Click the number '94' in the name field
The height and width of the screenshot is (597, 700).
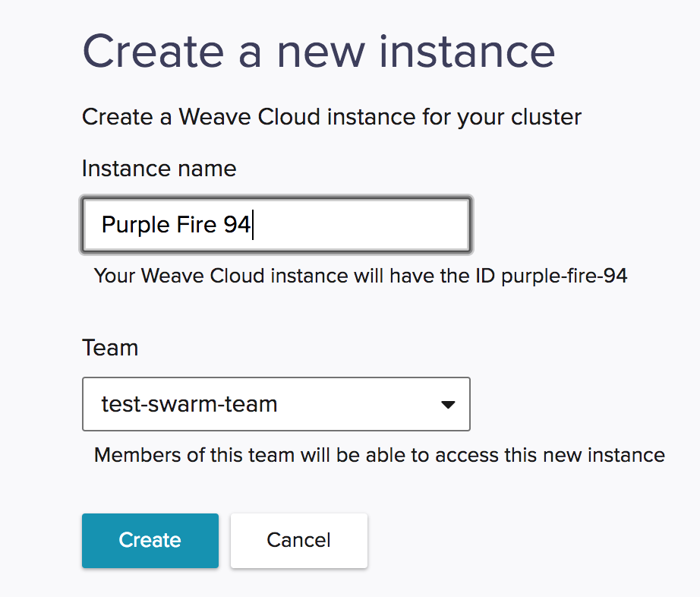pyautogui.click(x=237, y=224)
